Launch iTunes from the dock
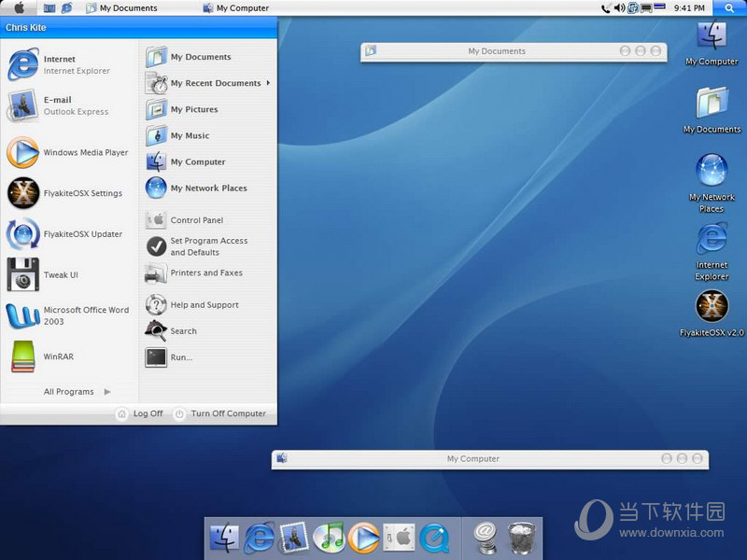Screen dimensions: 747x560 (x=329, y=537)
